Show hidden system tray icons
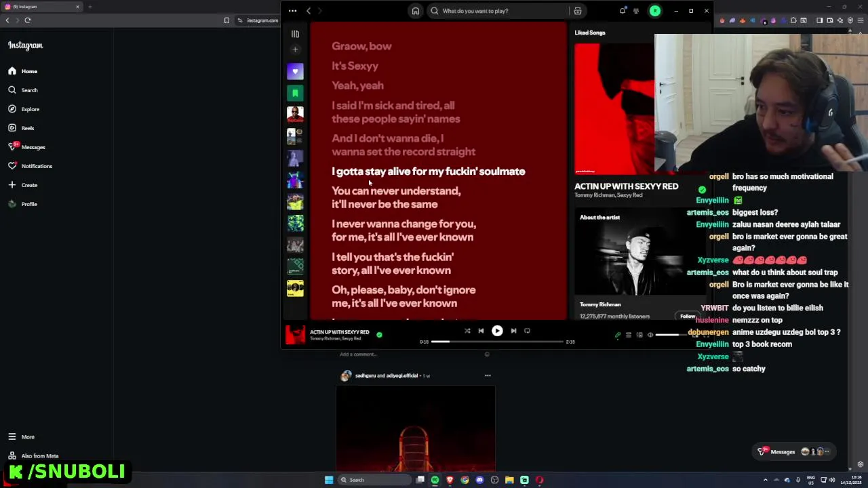 (766, 480)
